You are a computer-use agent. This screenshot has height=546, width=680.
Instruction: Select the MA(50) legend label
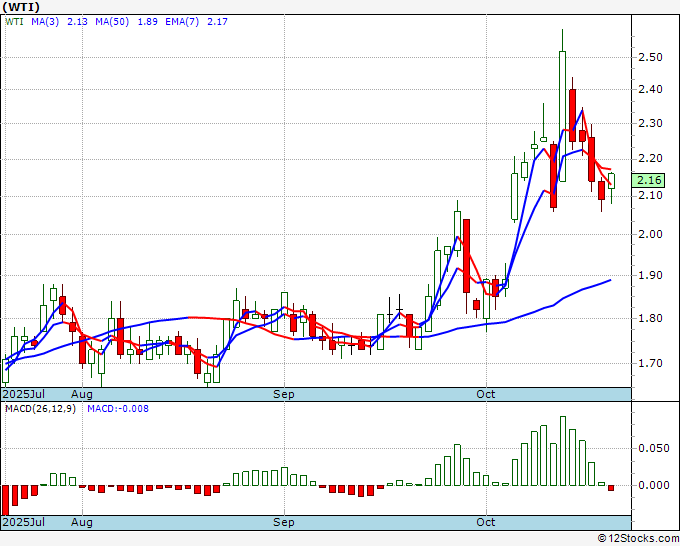coord(112,22)
